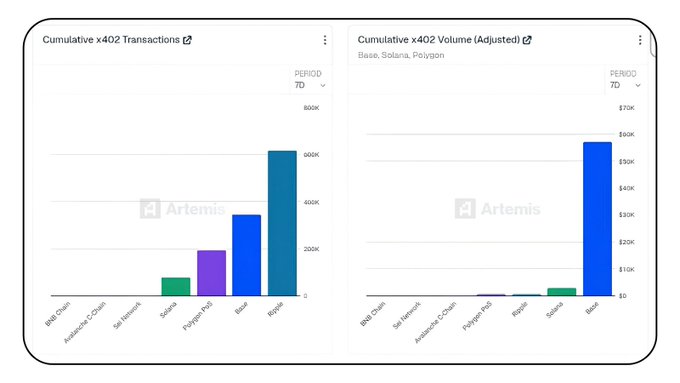Click the Ripple axis label in Volume chart
This screenshot has height=383, width=680.
520,309
